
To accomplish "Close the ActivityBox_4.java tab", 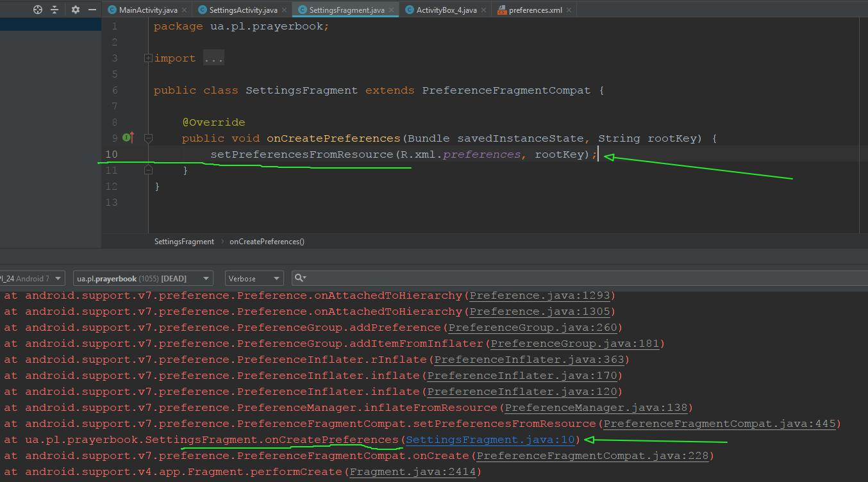I will click(x=483, y=10).
